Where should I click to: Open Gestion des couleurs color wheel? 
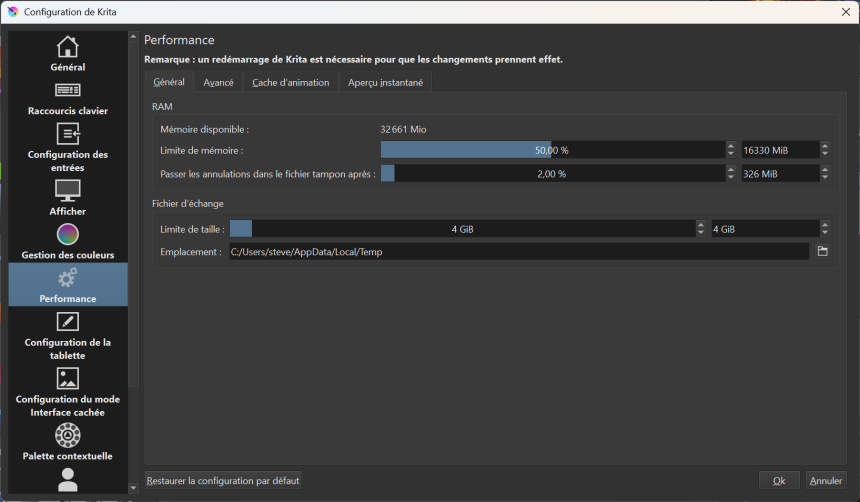[67, 234]
